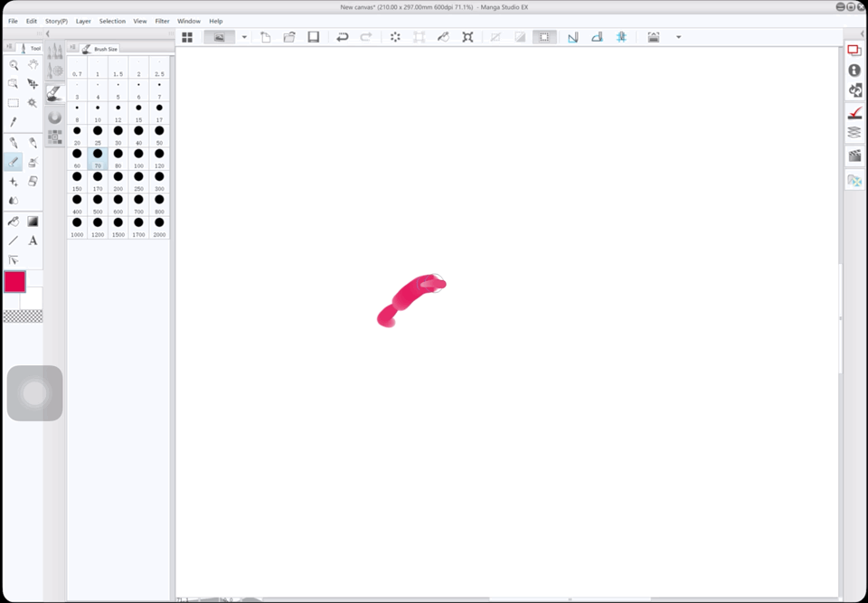Select the Blend droplets tool
868x603 pixels.
pyautogui.click(x=14, y=200)
